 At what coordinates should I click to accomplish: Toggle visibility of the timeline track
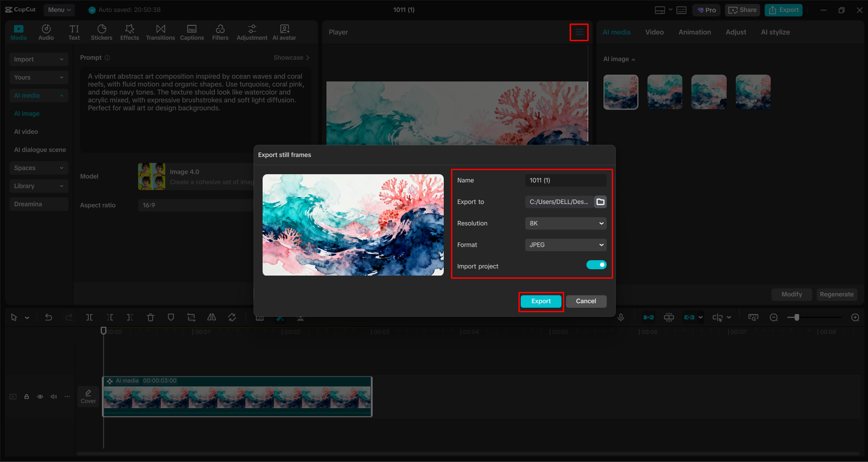coord(40,396)
